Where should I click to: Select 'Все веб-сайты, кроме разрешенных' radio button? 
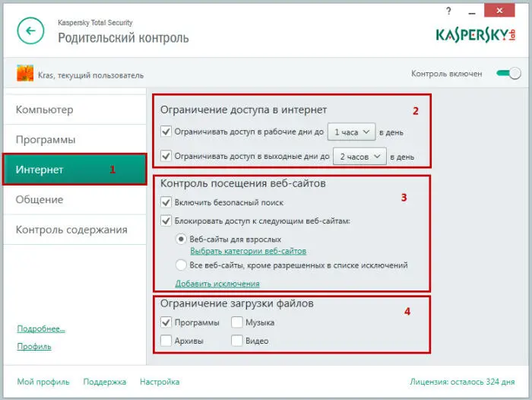tap(181, 265)
